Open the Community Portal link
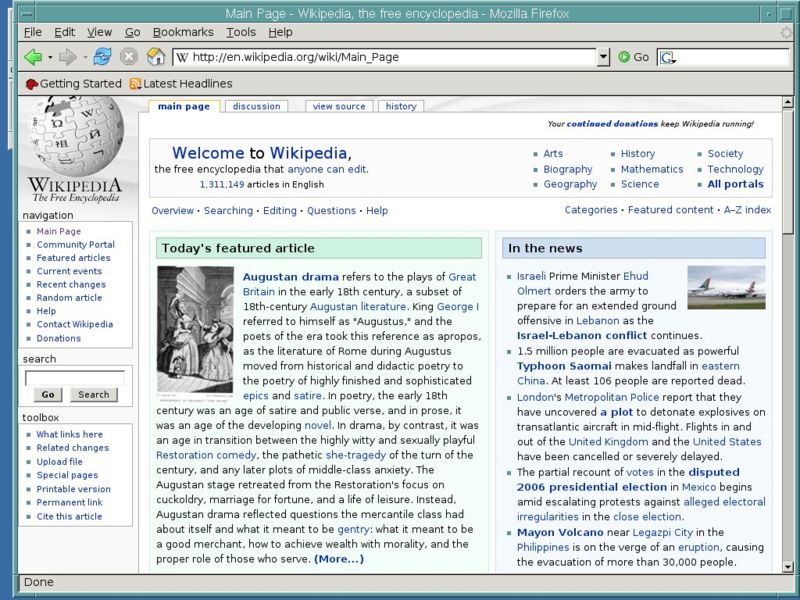Viewport: 800px width, 600px height. [76, 244]
